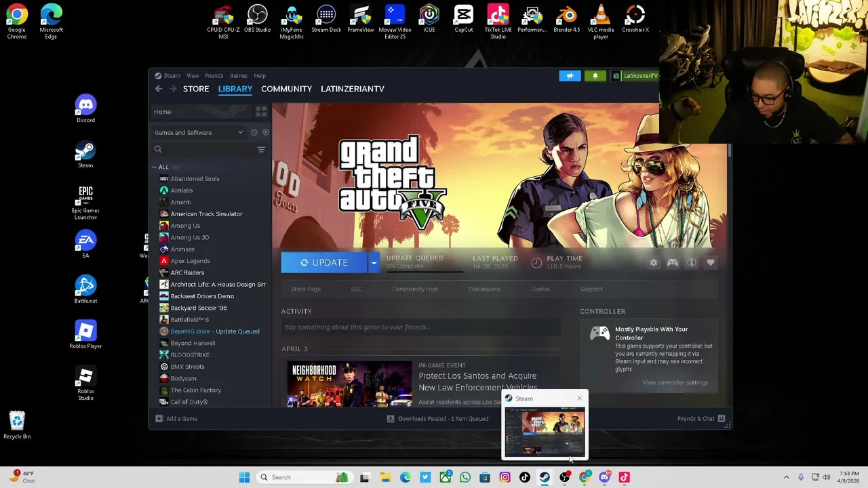Image resolution: width=868 pixels, height=488 pixels.
Task: Open GTA V Discussions link
Action: coord(484,289)
